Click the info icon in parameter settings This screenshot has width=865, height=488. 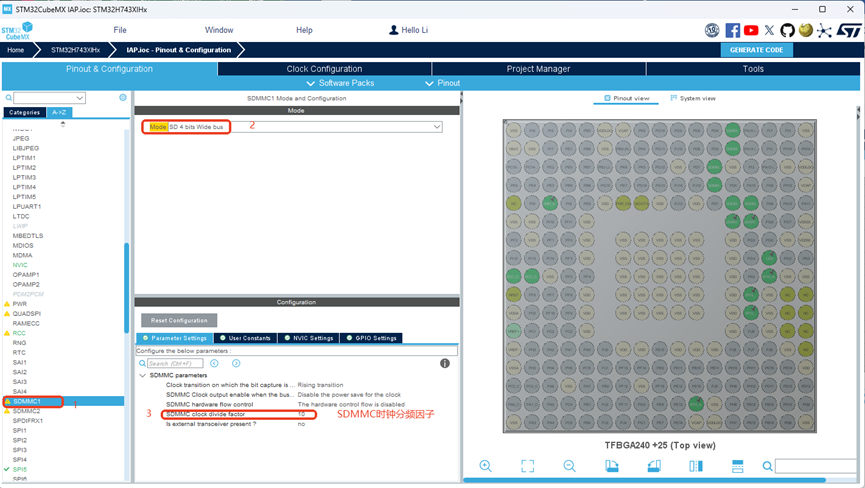pos(445,363)
